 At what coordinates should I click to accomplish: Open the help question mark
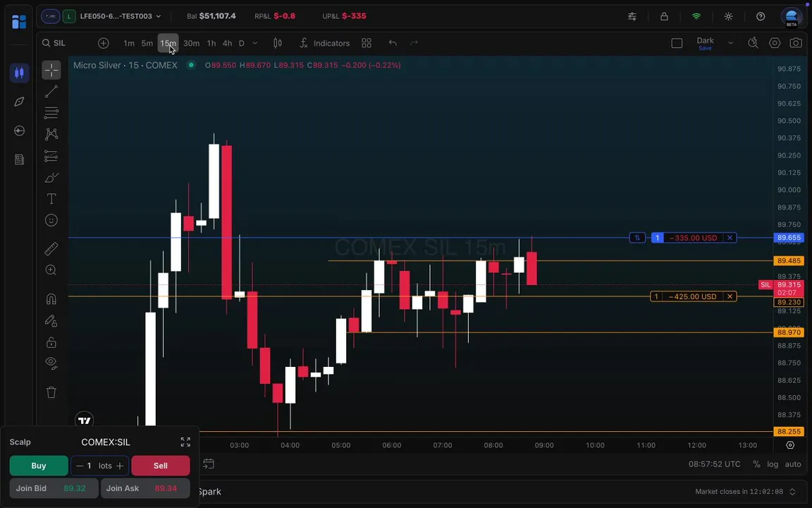pos(761,16)
